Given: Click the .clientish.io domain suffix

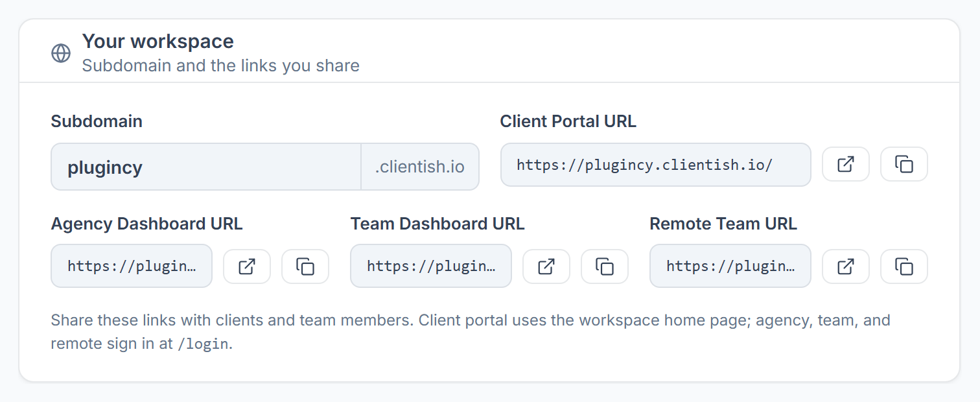Looking at the screenshot, I should click(420, 167).
